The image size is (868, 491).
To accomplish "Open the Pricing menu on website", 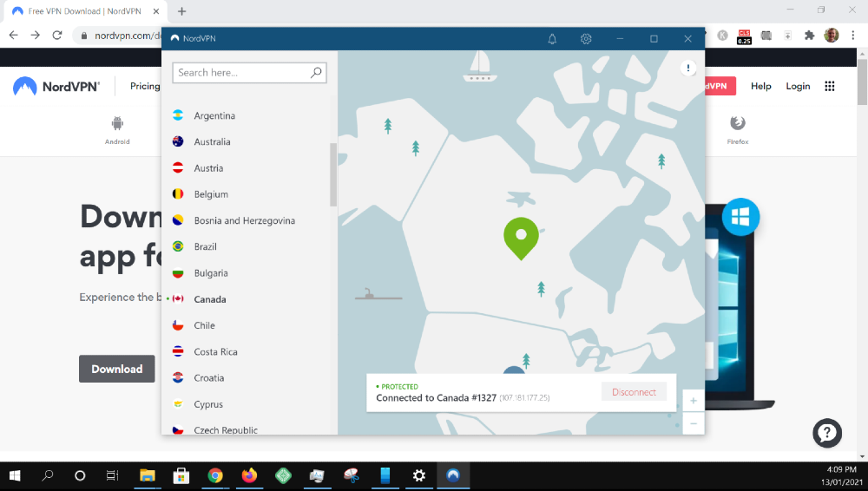I will (145, 86).
